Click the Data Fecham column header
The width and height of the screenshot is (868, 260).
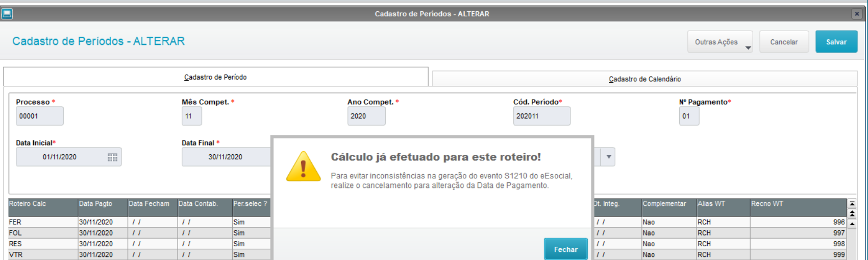[x=152, y=207]
